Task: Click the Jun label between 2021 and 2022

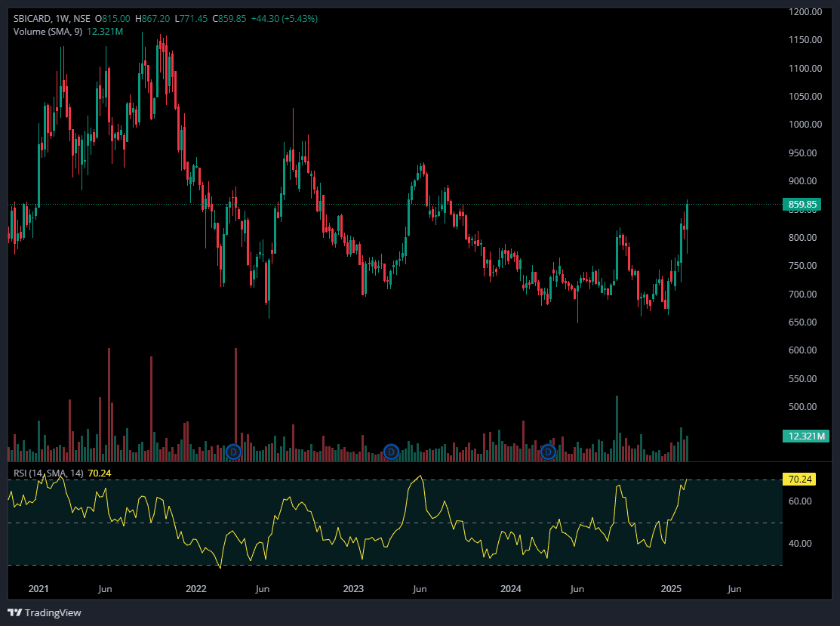Action: click(105, 588)
